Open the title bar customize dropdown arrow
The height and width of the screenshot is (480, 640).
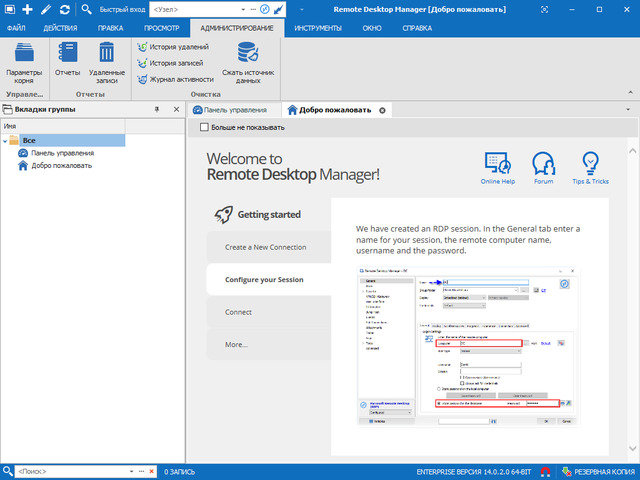pos(302,9)
